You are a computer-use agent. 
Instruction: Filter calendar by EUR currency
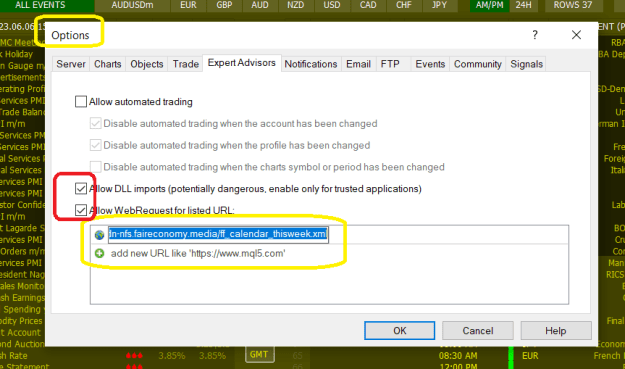pos(188,5)
